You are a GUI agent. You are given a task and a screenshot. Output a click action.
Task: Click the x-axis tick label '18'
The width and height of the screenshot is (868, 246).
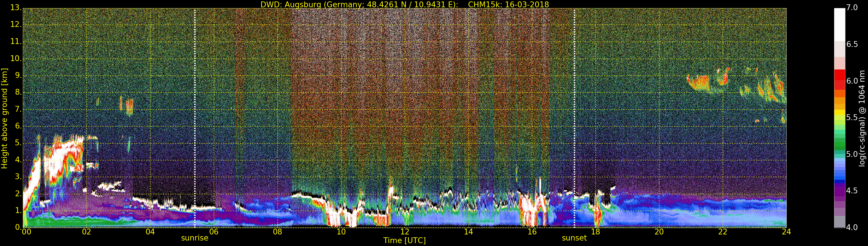pos(595,232)
